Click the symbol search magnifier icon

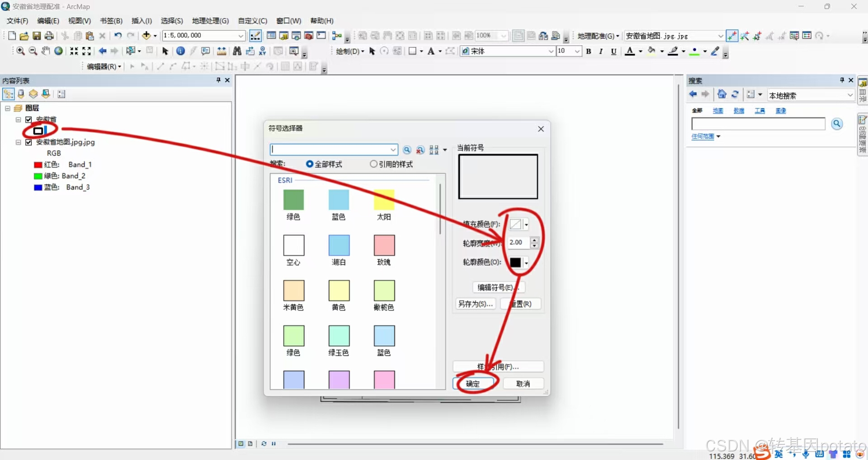pos(407,150)
